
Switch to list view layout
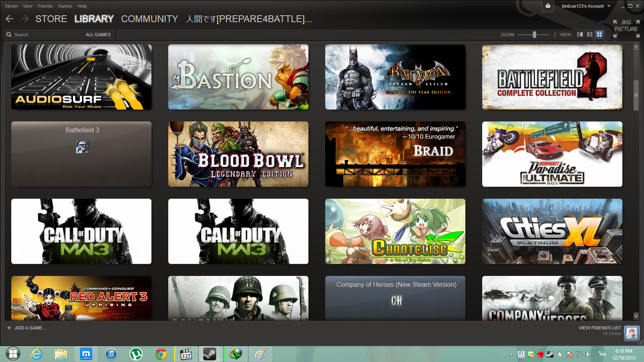pos(590,35)
